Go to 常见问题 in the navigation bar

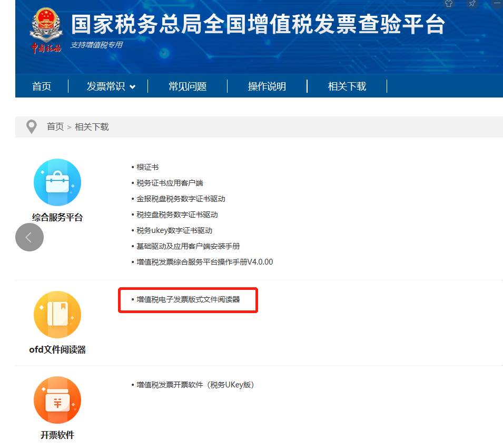(188, 86)
